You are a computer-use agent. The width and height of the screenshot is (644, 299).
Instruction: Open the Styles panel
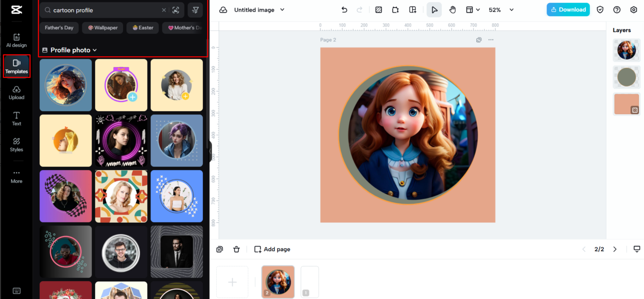(x=16, y=145)
